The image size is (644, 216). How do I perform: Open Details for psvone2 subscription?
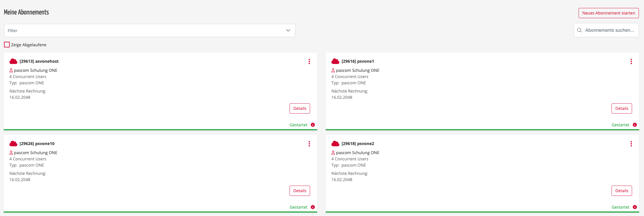click(x=622, y=191)
